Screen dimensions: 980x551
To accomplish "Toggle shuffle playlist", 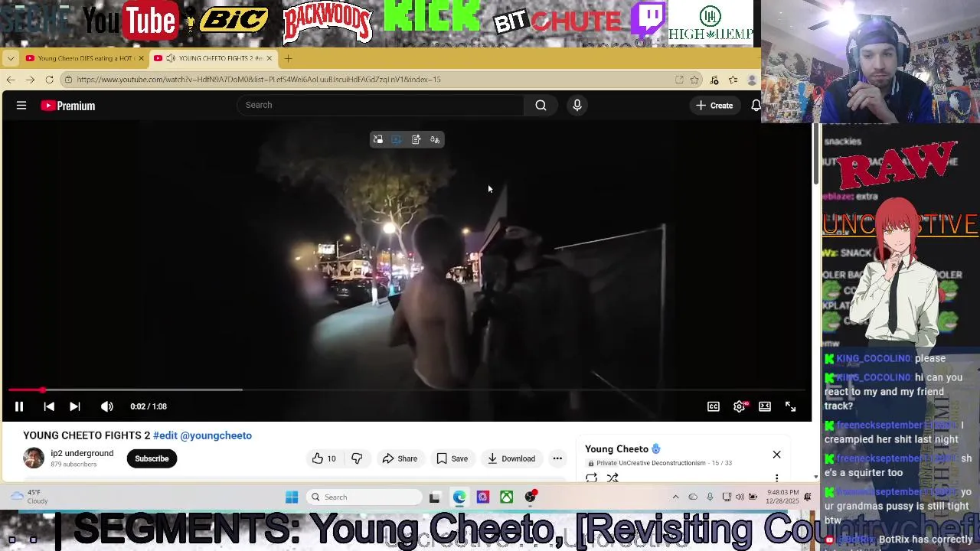I will click(x=612, y=478).
